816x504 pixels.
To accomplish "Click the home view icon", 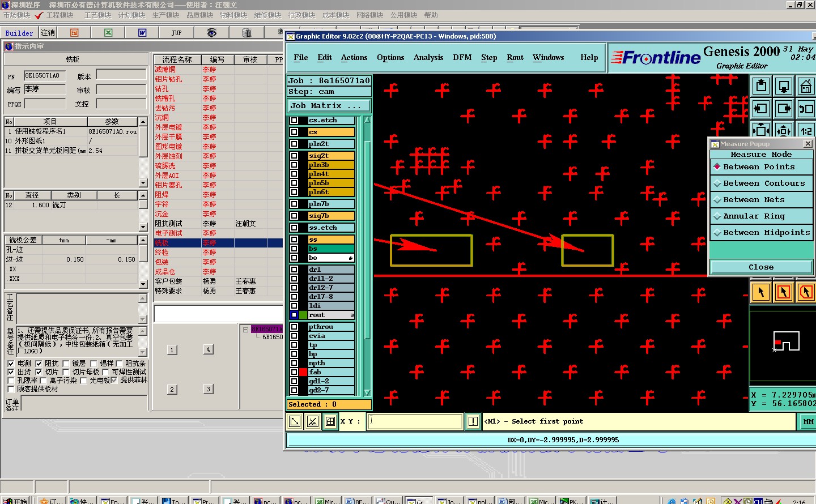I will (x=806, y=86).
